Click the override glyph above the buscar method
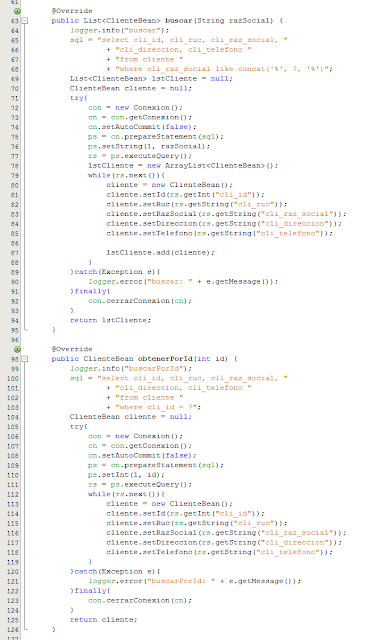The width and height of the screenshot is (380, 640). (x=17, y=11)
